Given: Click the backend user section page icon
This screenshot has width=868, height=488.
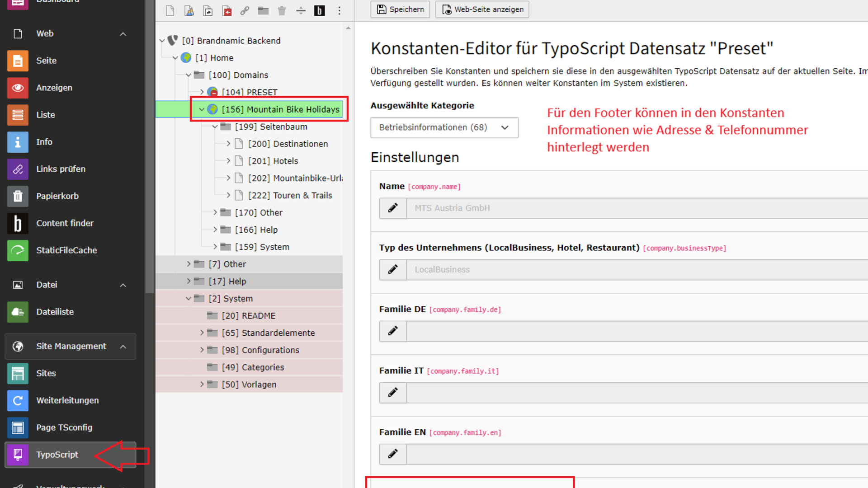Looking at the screenshot, I should (x=189, y=11).
